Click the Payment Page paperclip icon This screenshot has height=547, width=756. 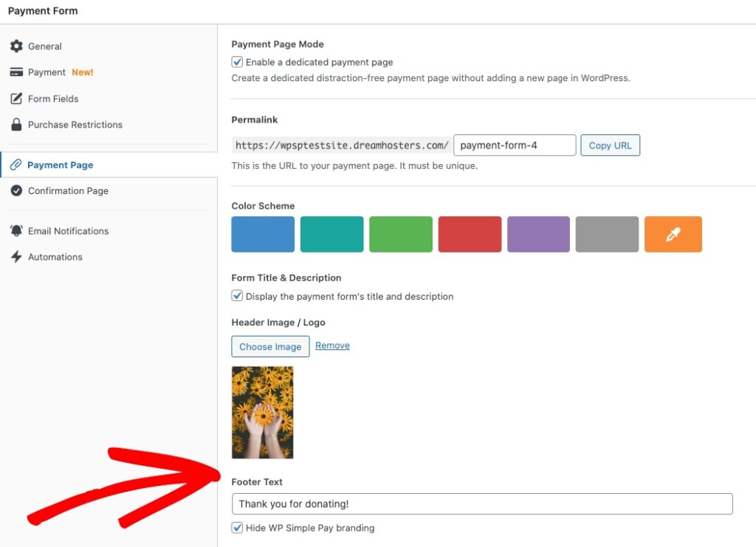(16, 165)
